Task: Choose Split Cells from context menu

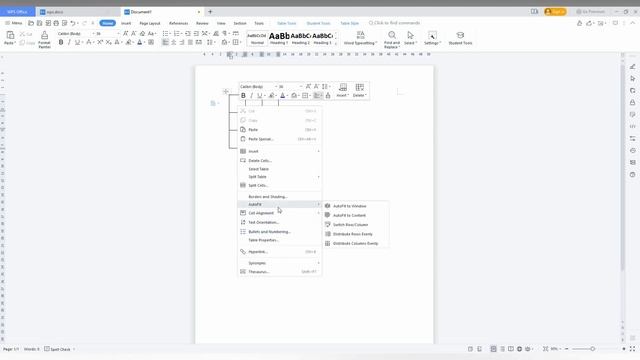Action: pos(280,185)
